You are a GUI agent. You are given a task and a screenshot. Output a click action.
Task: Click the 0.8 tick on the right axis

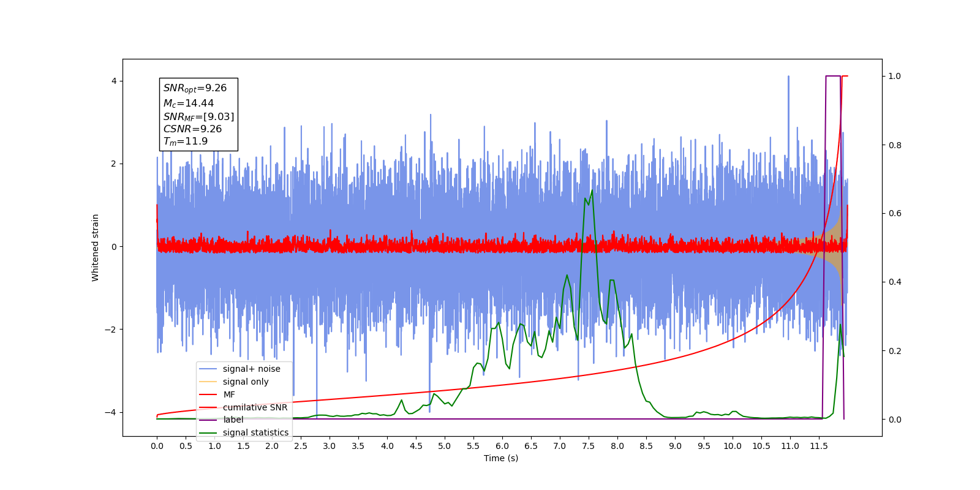895,145
